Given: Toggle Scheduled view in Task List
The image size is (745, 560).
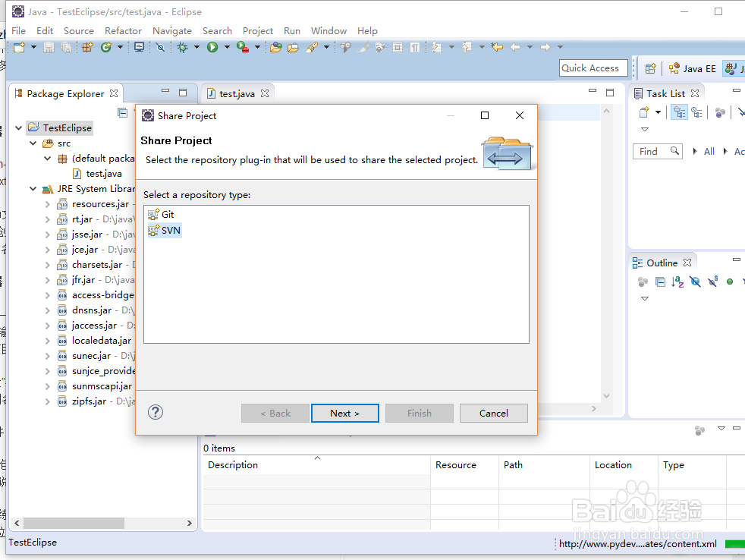Looking at the screenshot, I should pyautogui.click(x=697, y=112).
